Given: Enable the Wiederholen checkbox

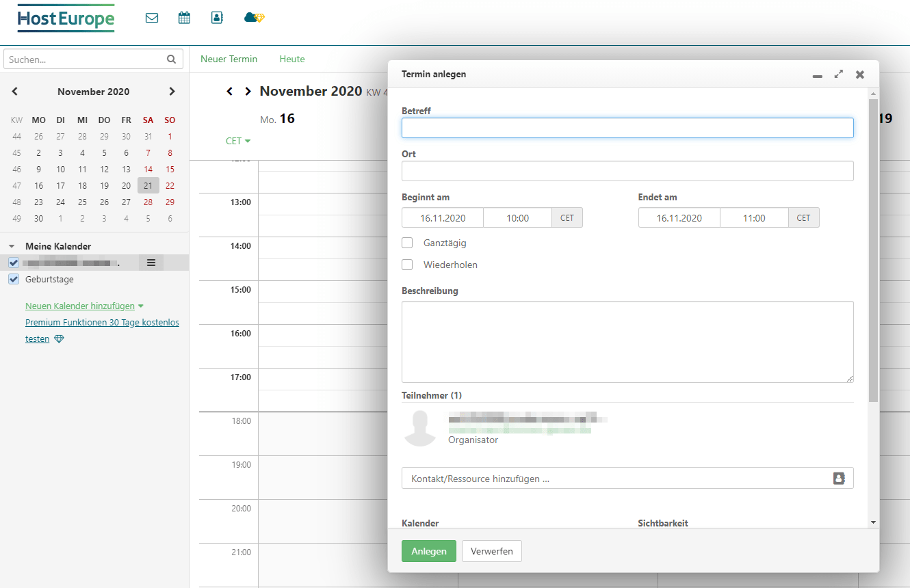Looking at the screenshot, I should tap(407, 265).
